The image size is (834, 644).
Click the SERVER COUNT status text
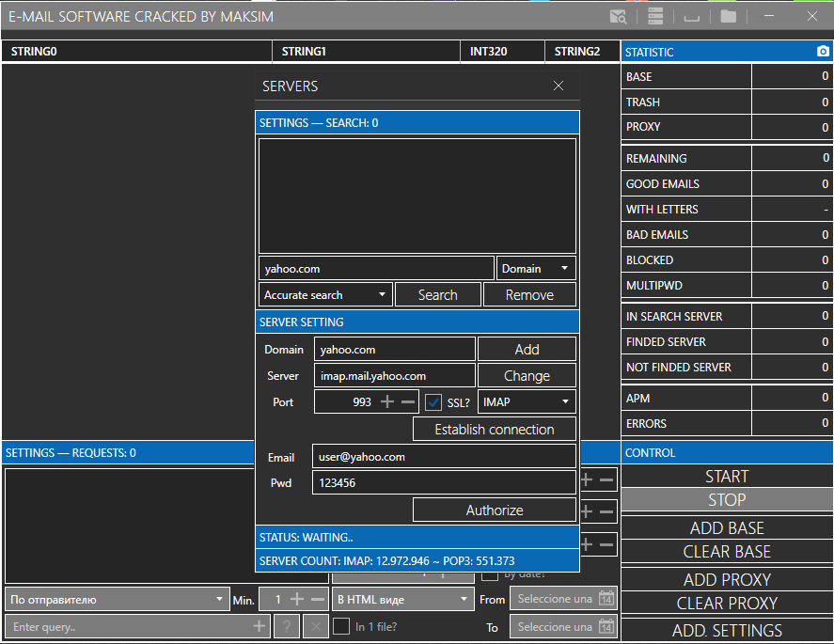(387, 560)
